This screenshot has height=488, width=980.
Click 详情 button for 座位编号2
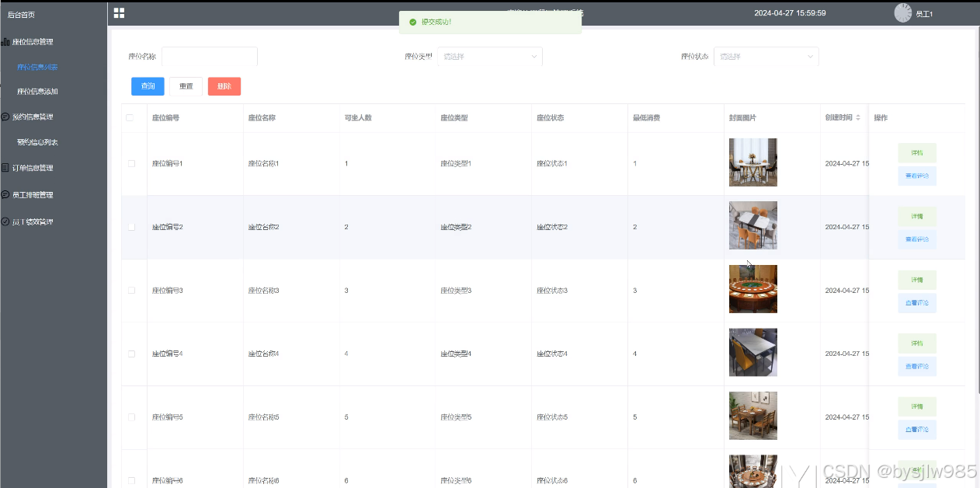click(917, 217)
